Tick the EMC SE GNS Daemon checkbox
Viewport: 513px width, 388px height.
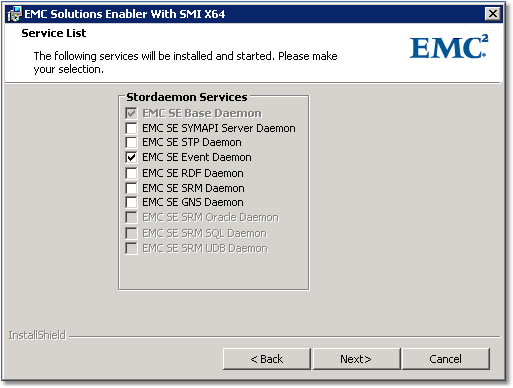coord(131,202)
